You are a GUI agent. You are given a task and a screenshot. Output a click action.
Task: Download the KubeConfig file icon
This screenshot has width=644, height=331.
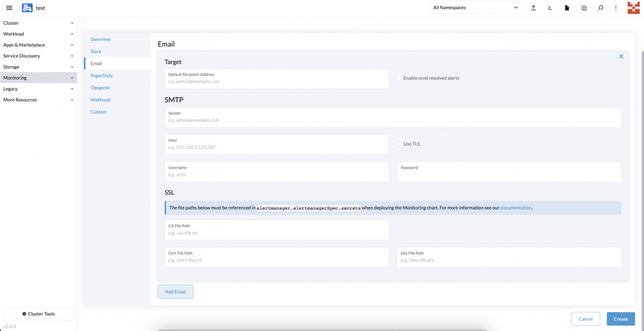[x=567, y=8]
